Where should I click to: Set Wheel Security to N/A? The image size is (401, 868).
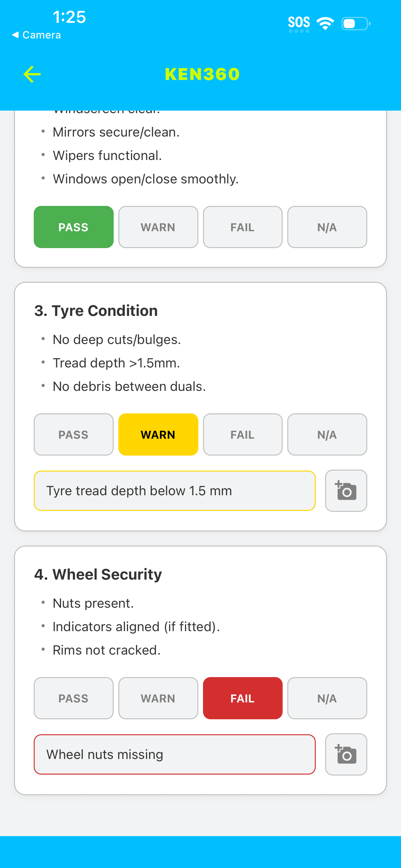327,698
